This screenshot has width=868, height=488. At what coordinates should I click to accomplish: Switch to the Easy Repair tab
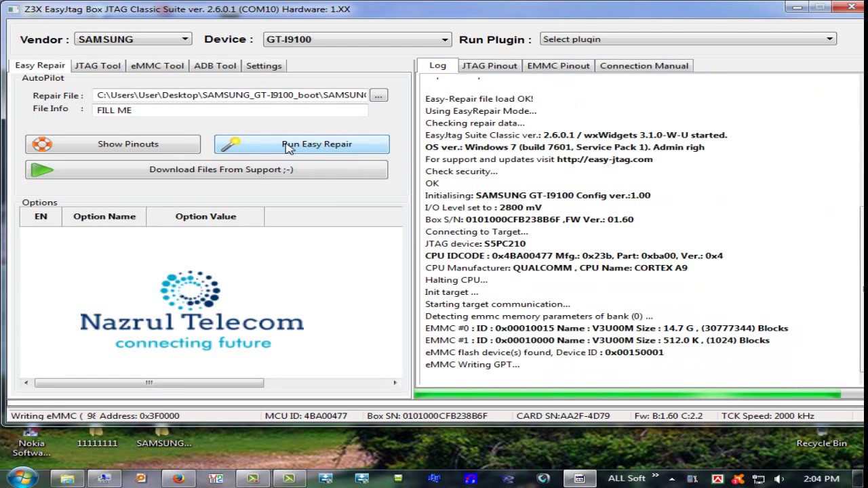tap(40, 65)
